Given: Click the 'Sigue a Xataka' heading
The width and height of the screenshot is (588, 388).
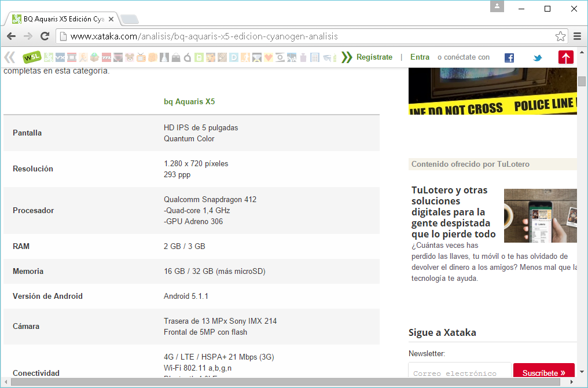Looking at the screenshot, I should coord(442,332).
